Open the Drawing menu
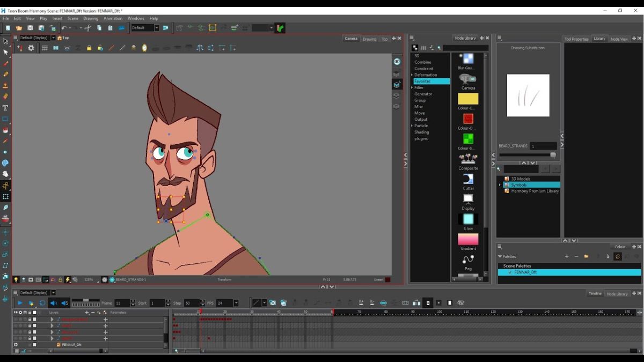Screen dimensions: 644x362 91,18
